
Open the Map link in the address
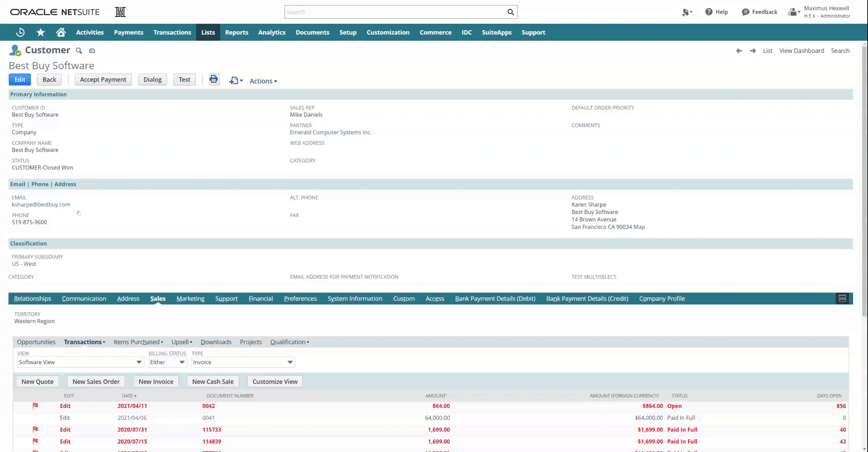tap(639, 227)
